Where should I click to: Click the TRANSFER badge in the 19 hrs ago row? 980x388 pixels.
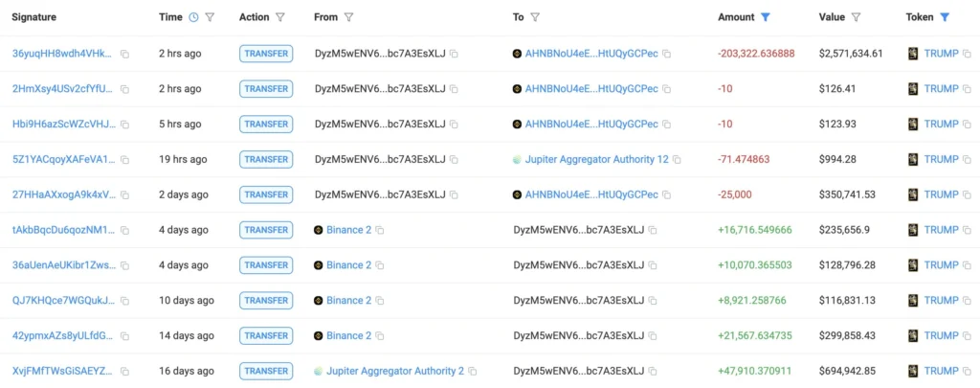tap(266, 160)
